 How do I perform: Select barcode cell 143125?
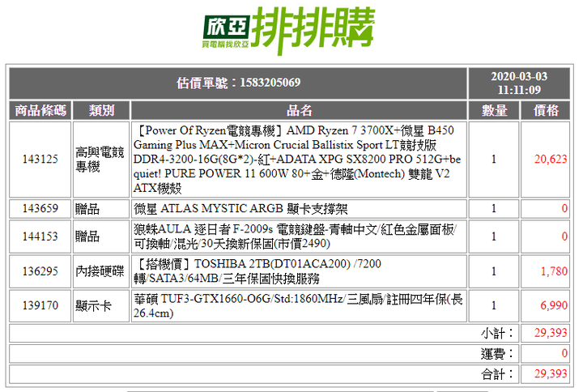40,160
